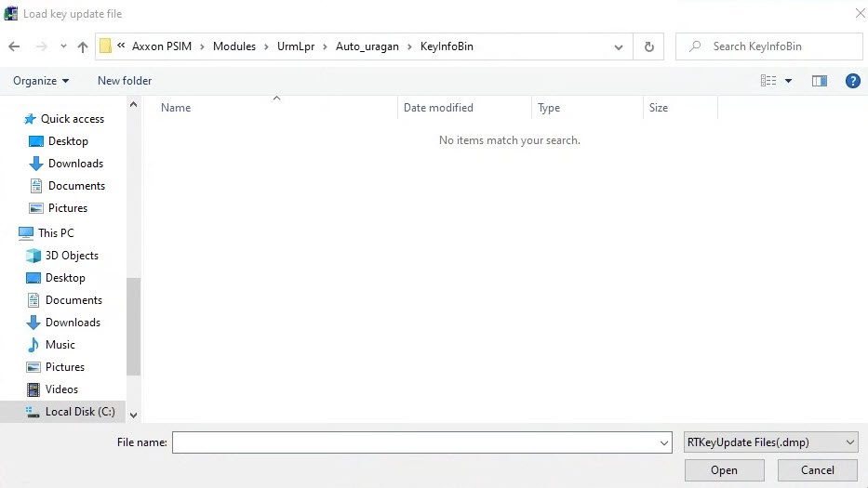
Task: Close the Load key update file dialog
Action: [x=860, y=13]
